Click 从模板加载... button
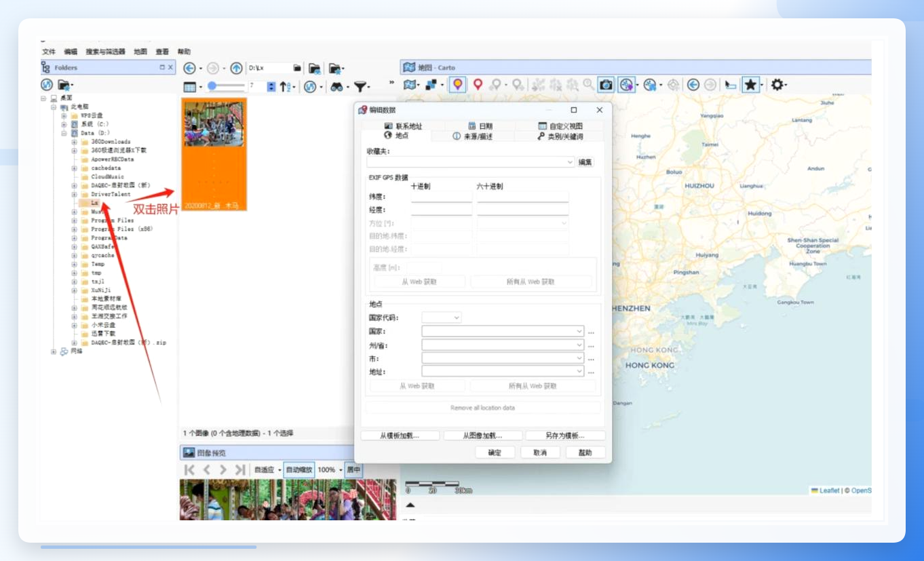 [x=400, y=436]
